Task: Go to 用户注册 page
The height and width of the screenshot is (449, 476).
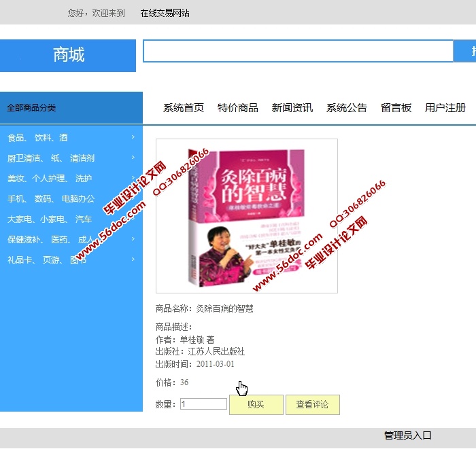Action: 445,108
